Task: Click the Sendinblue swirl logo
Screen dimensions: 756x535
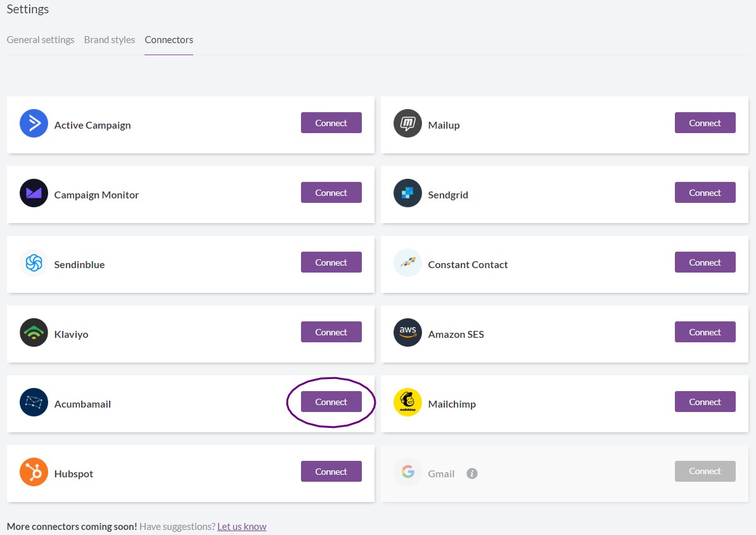Action: [x=34, y=263]
